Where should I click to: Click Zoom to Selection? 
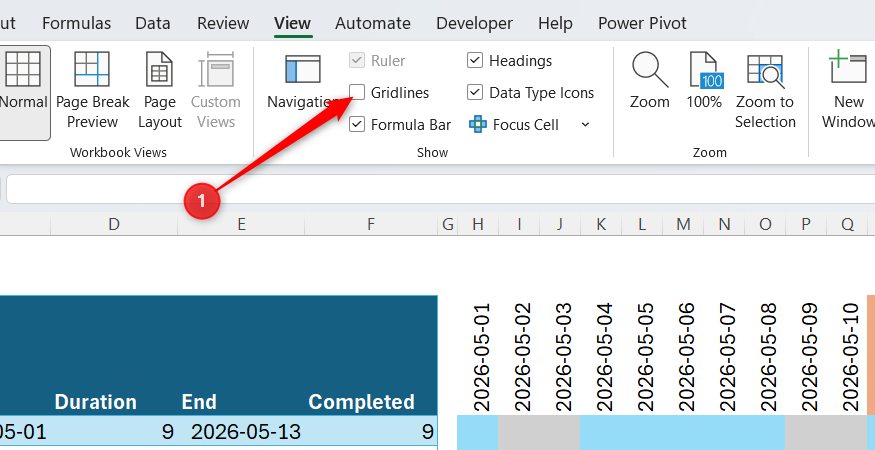click(765, 92)
